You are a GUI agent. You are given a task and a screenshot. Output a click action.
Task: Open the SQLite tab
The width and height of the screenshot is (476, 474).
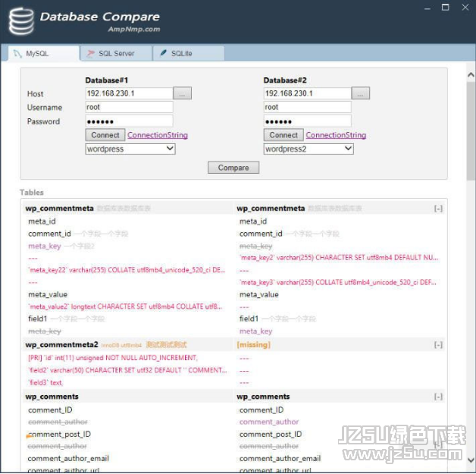[x=189, y=53]
